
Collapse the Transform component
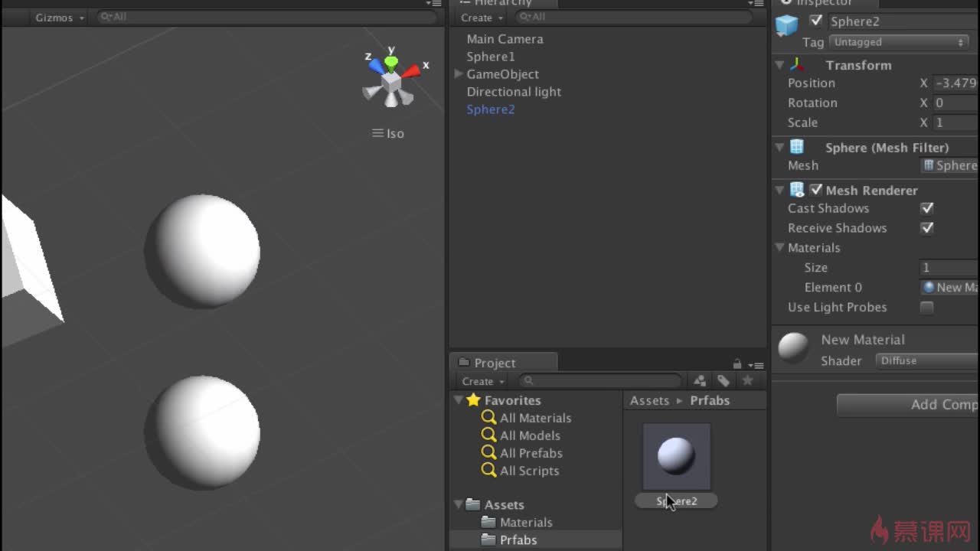(x=779, y=65)
